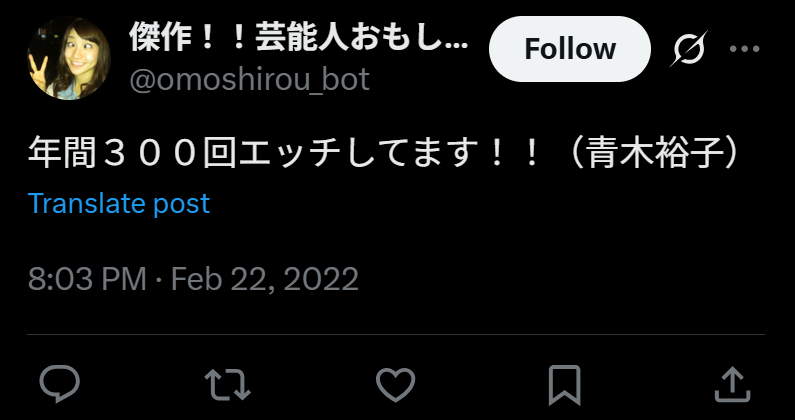Reply to the post via speech bubble icon
Screen dimensions: 795x420
60,384
